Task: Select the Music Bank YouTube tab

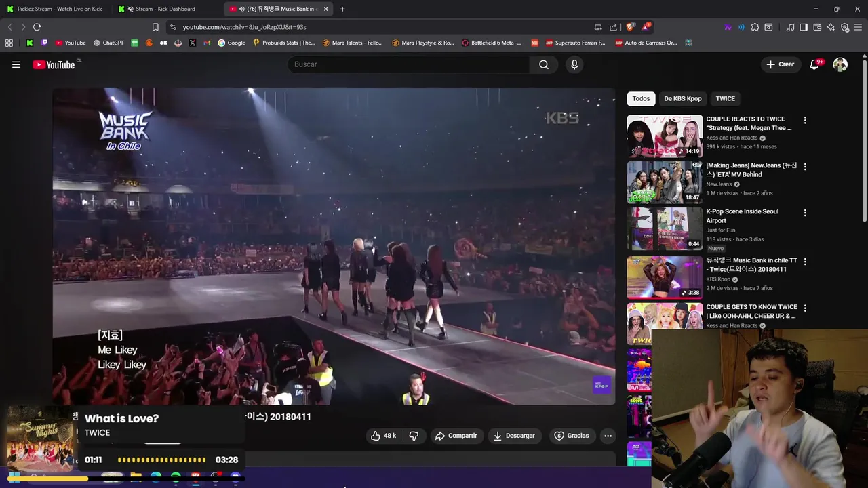Action: [278, 9]
